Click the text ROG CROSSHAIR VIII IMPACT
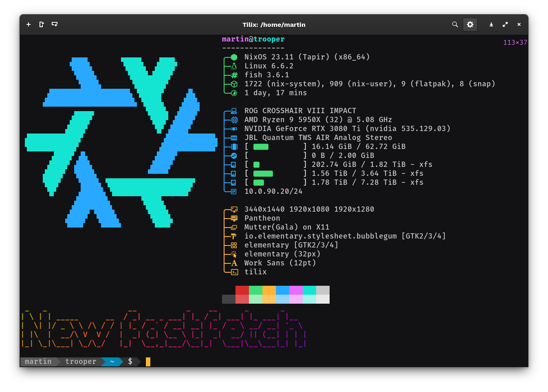 pyautogui.click(x=300, y=111)
